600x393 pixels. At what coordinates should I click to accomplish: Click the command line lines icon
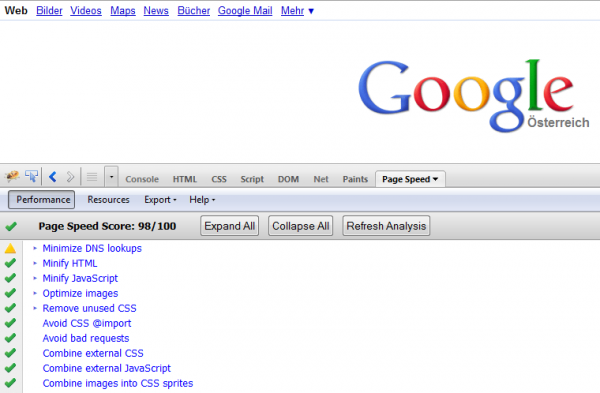click(92, 177)
